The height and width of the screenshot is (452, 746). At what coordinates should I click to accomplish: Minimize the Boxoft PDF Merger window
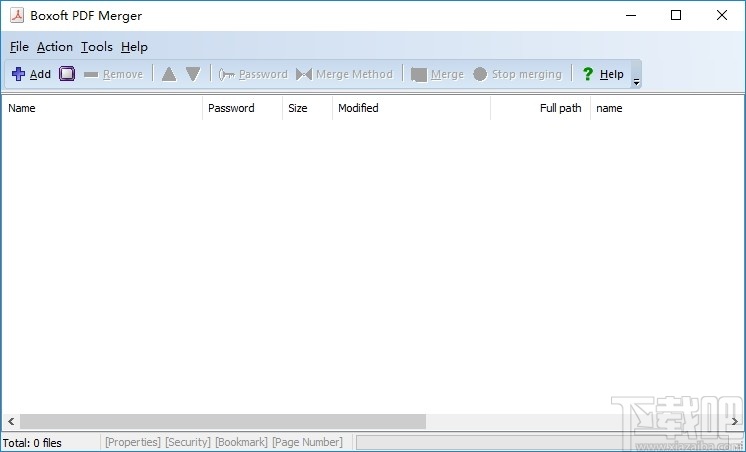coord(631,15)
